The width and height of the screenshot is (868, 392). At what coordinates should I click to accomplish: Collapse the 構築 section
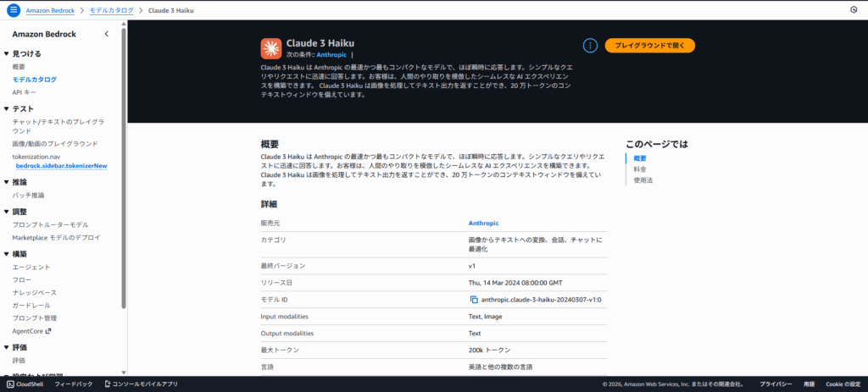[x=6, y=254]
